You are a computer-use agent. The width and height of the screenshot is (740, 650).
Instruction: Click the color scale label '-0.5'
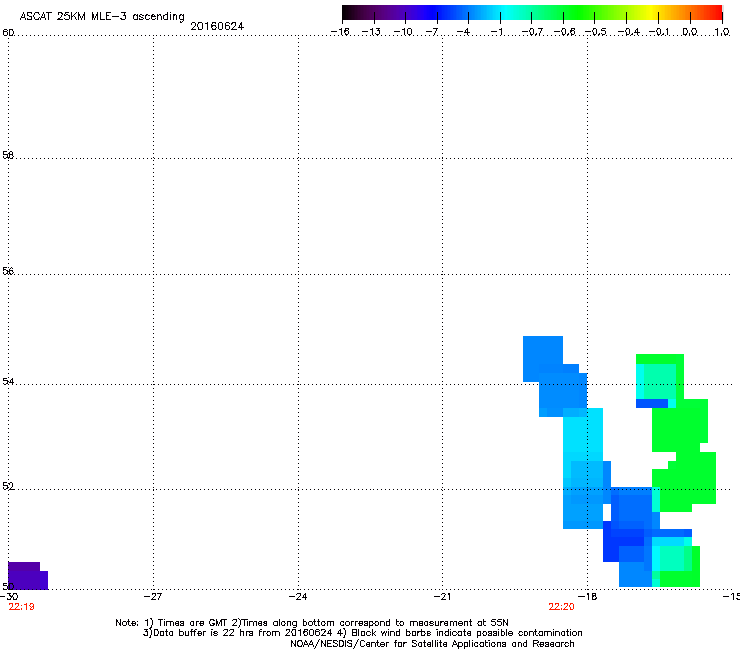pos(596,32)
